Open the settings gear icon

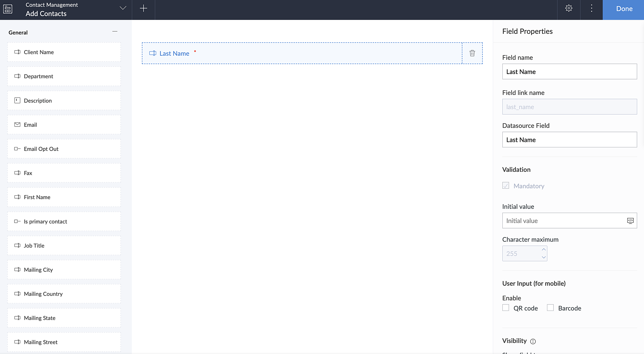click(x=569, y=9)
